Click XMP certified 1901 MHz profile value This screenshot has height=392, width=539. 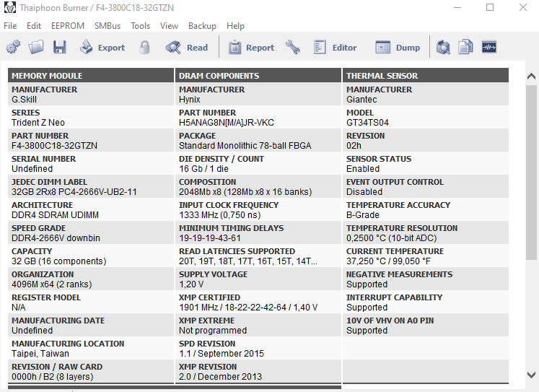248,308
